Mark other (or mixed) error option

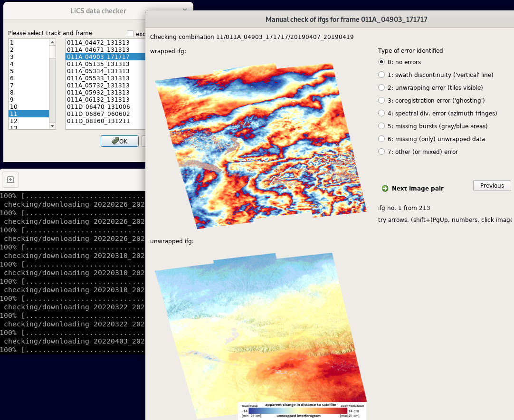pos(418,152)
